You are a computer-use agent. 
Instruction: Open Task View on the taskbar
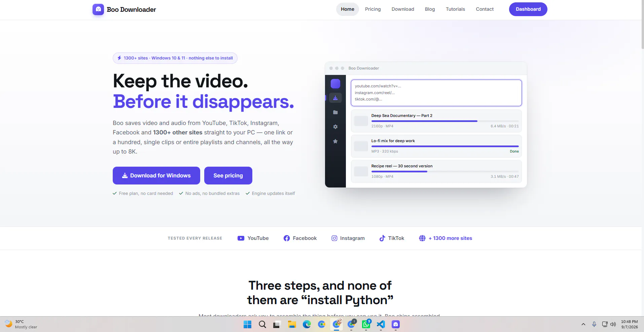point(277,324)
